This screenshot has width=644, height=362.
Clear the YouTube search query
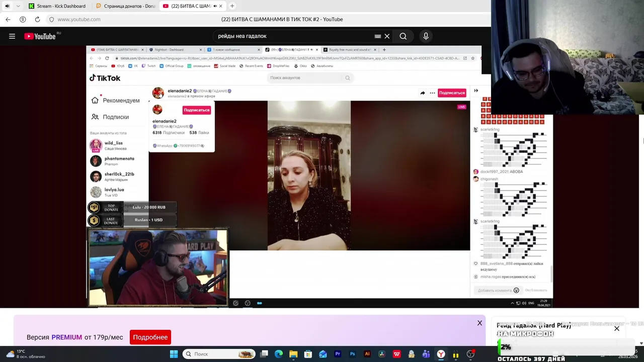tap(387, 36)
